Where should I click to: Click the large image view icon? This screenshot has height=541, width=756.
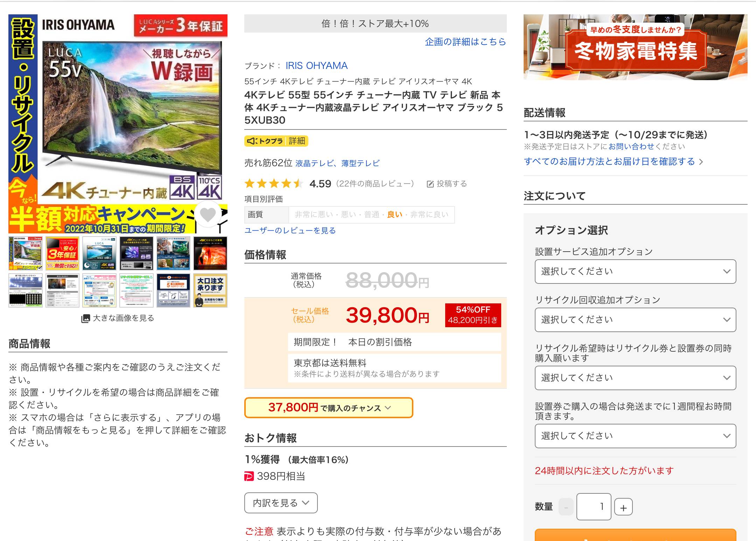(85, 318)
